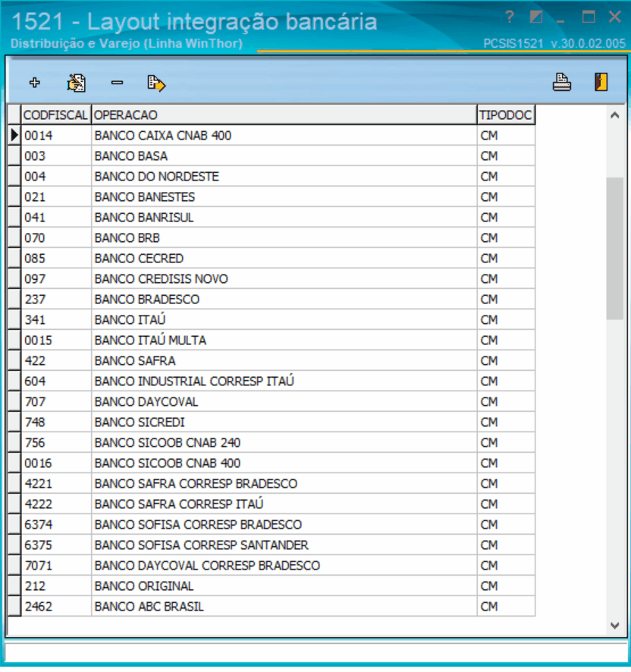Viewport: 631px width, 672px height.
Task: Sort by the OPERACAO column header
Action: click(284, 115)
